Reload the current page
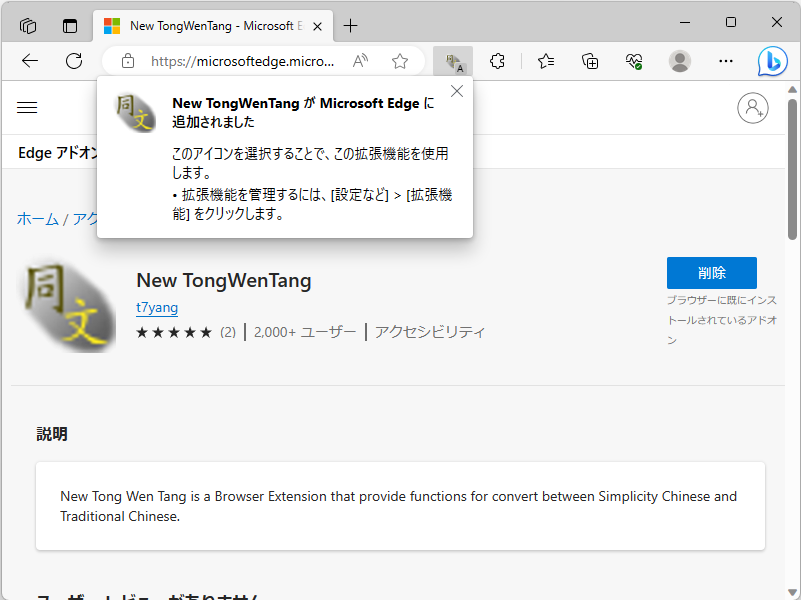This screenshot has height=600, width=801. click(73, 60)
